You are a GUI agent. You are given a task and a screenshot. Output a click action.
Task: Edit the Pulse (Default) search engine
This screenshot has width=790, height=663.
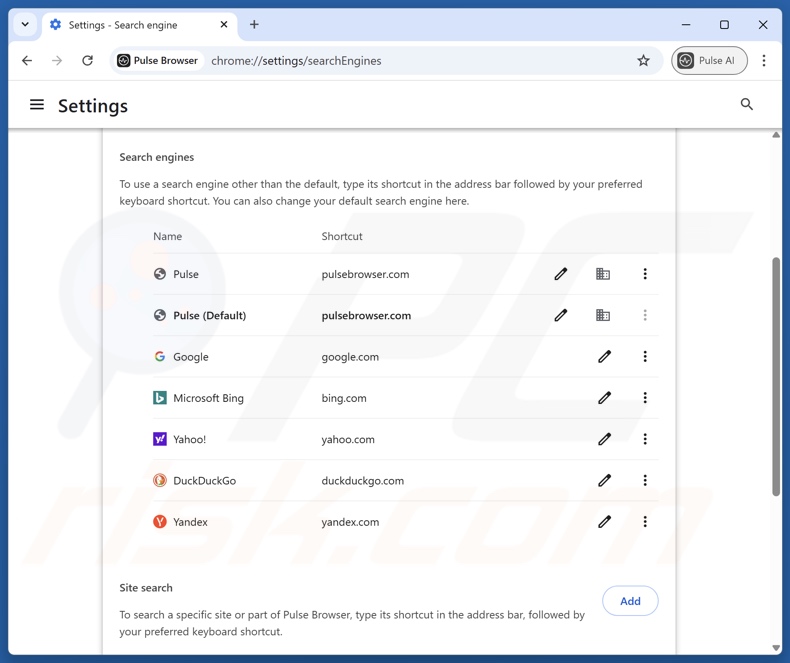(x=561, y=315)
